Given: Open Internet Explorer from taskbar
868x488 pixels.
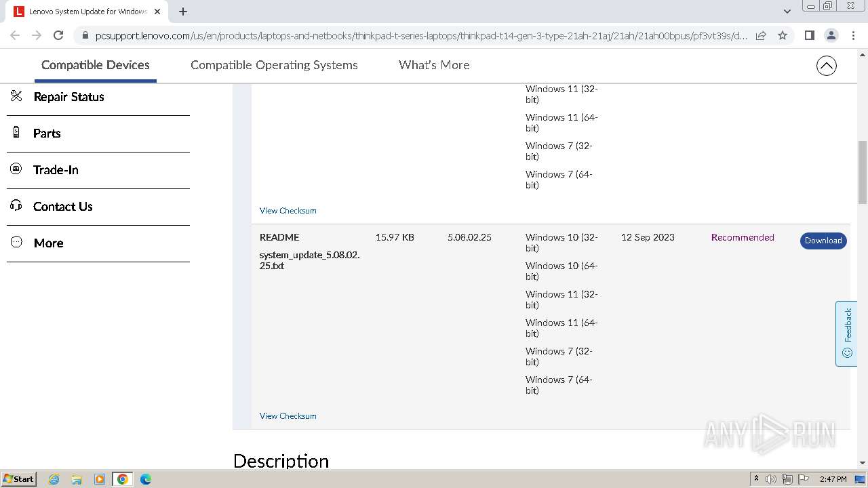Looking at the screenshot, I should [x=54, y=479].
